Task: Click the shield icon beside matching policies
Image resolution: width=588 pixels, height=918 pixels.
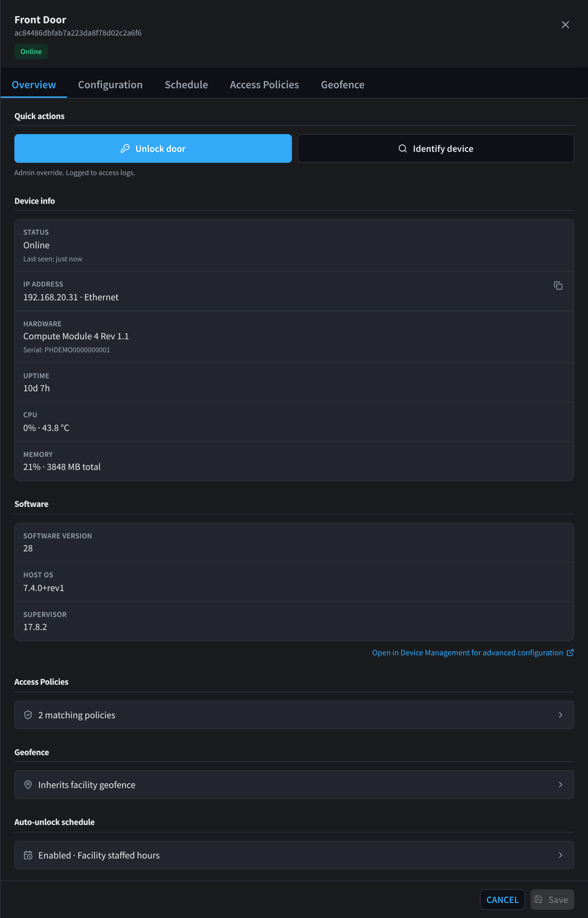Action: pyautogui.click(x=28, y=715)
